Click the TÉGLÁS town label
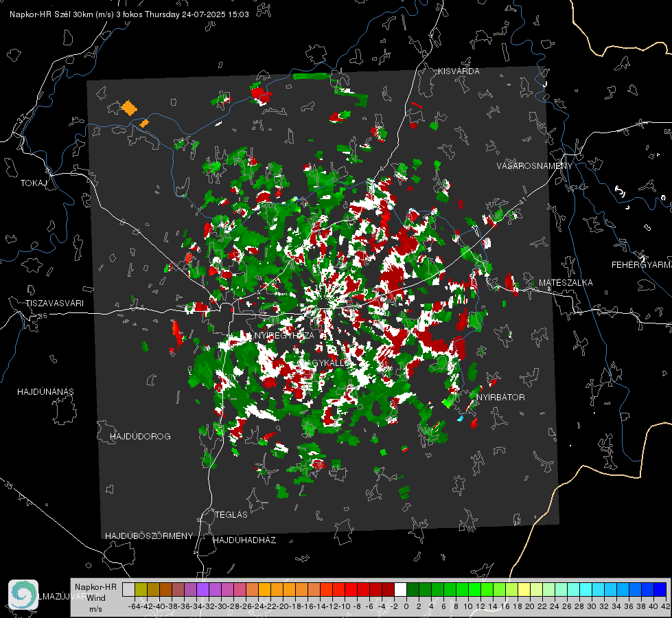672x618 pixels. pos(231,514)
